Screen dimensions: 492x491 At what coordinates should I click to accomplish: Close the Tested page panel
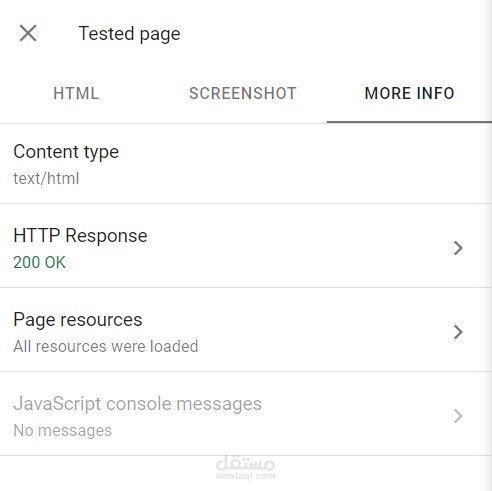28,33
